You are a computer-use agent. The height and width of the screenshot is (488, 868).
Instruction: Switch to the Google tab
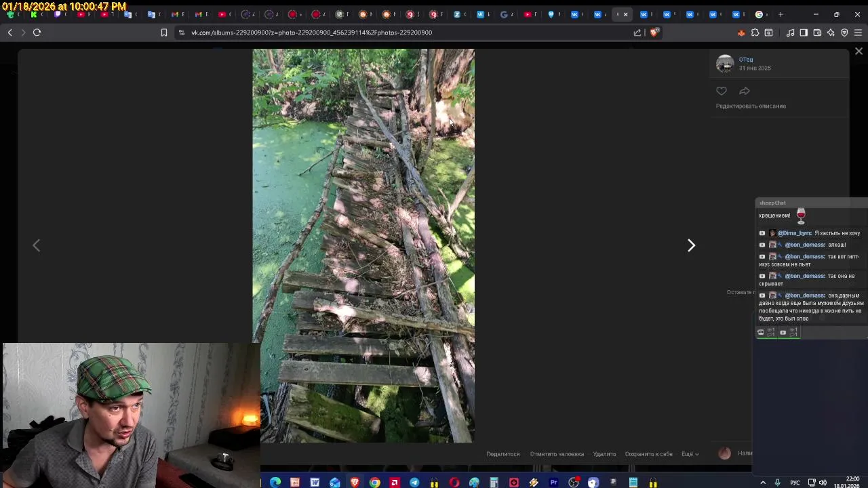(759, 14)
